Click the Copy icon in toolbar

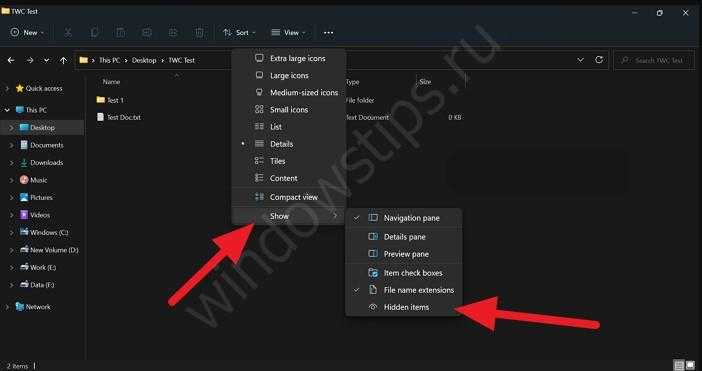(x=94, y=33)
